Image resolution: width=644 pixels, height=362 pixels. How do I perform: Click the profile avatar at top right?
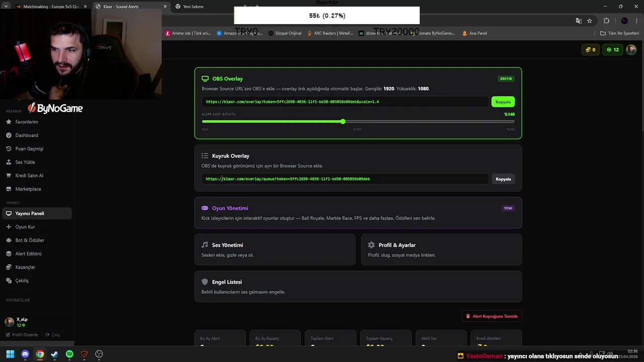(631, 50)
